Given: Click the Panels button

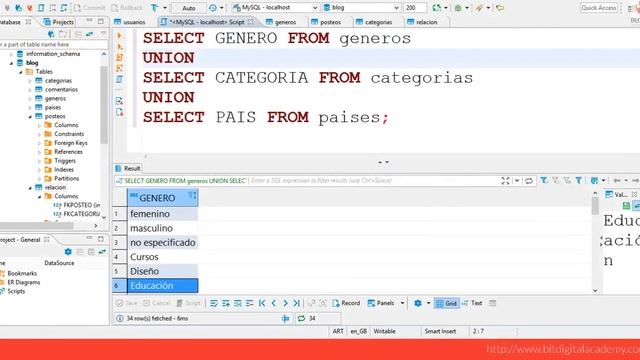Looking at the screenshot, I should pos(381,303).
